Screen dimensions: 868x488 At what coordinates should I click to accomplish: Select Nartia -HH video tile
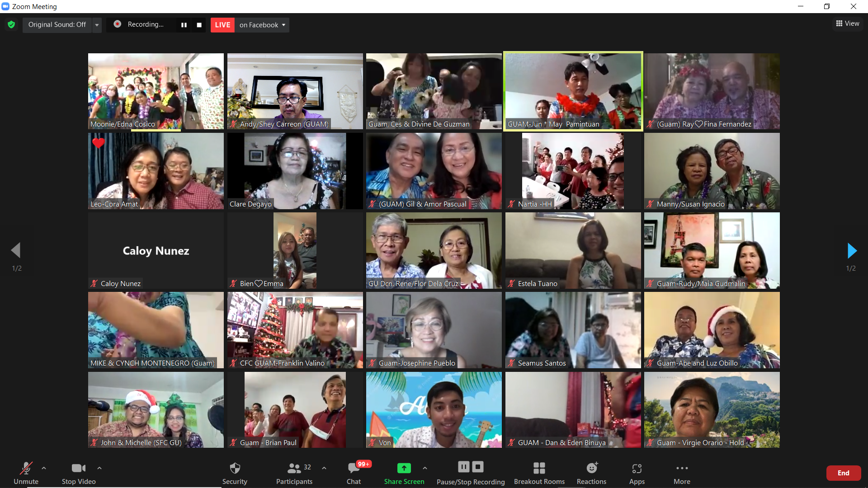(x=573, y=171)
